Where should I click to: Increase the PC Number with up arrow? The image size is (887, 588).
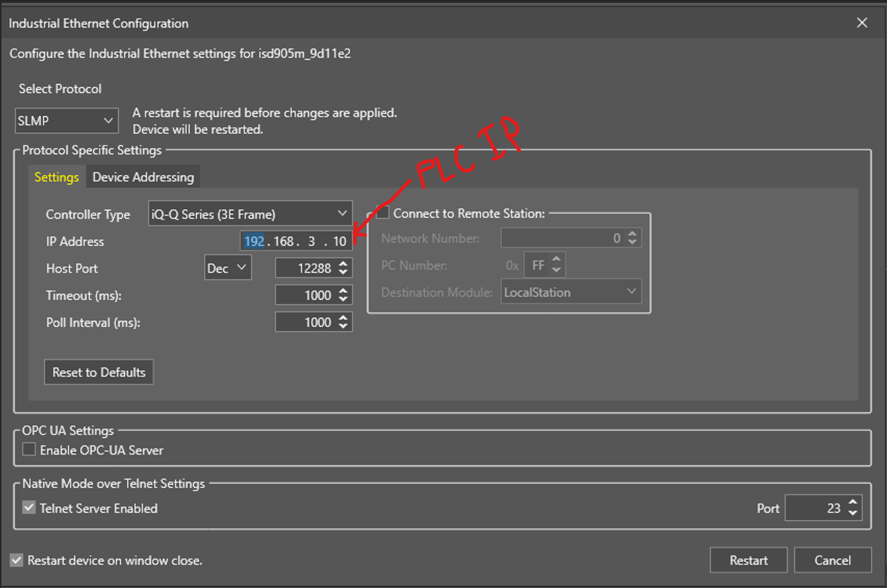[x=556, y=260]
